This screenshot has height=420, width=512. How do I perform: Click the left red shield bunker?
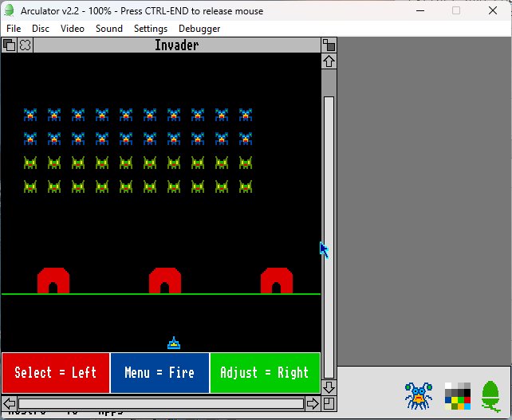[x=53, y=281]
